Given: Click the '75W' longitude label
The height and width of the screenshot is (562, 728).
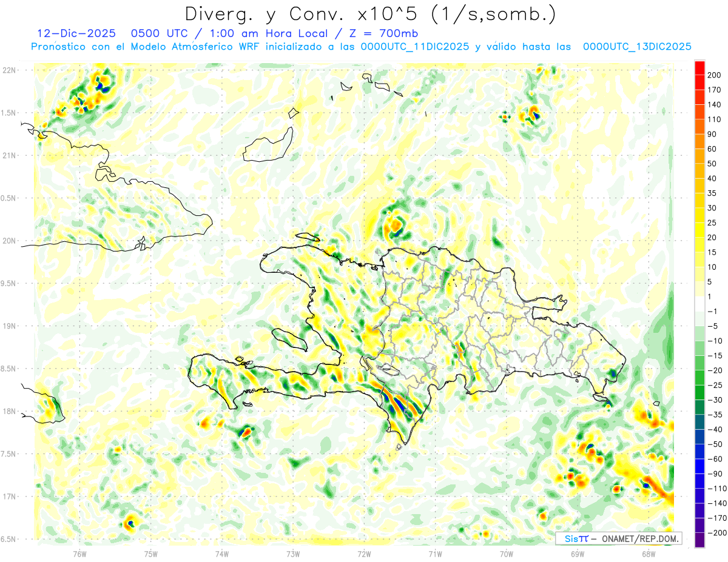Looking at the screenshot, I should click(151, 554).
